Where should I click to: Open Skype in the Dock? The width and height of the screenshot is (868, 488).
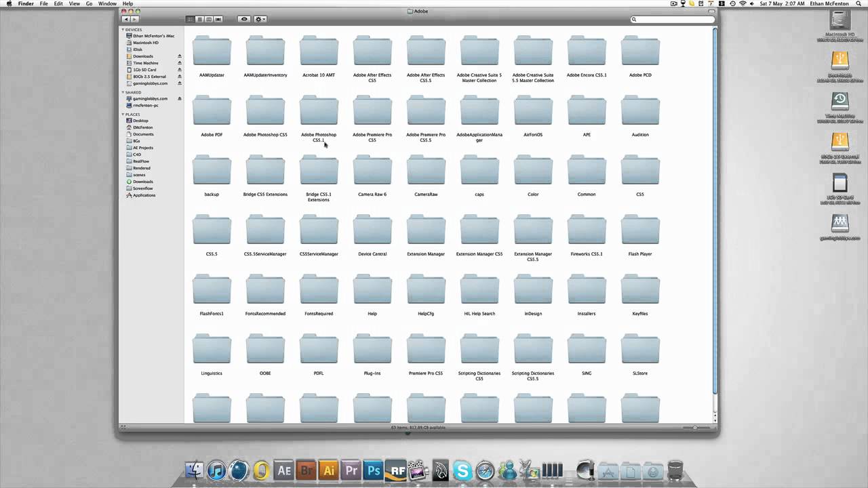tap(462, 470)
